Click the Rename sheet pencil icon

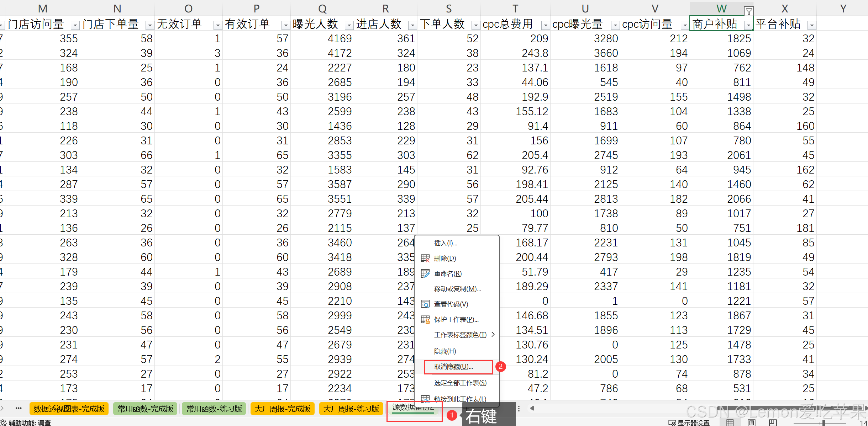click(x=425, y=273)
